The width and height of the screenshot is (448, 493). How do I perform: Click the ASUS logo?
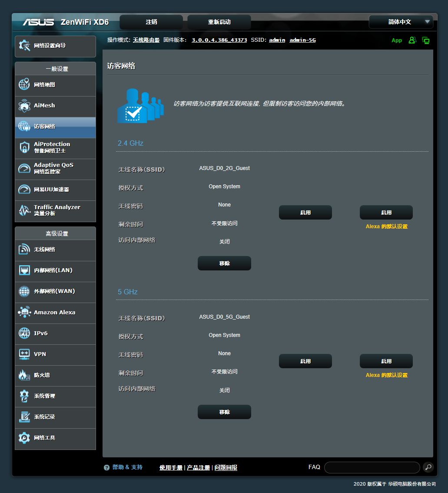pos(38,22)
